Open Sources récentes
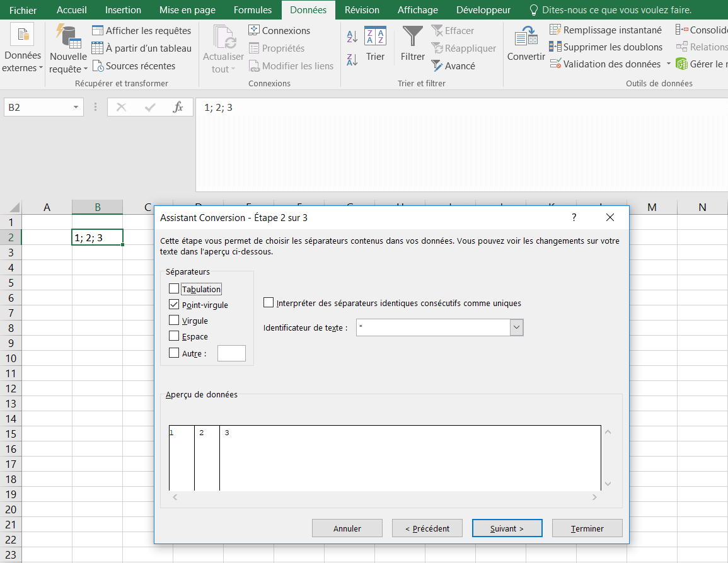The height and width of the screenshot is (563, 728). [x=134, y=66]
